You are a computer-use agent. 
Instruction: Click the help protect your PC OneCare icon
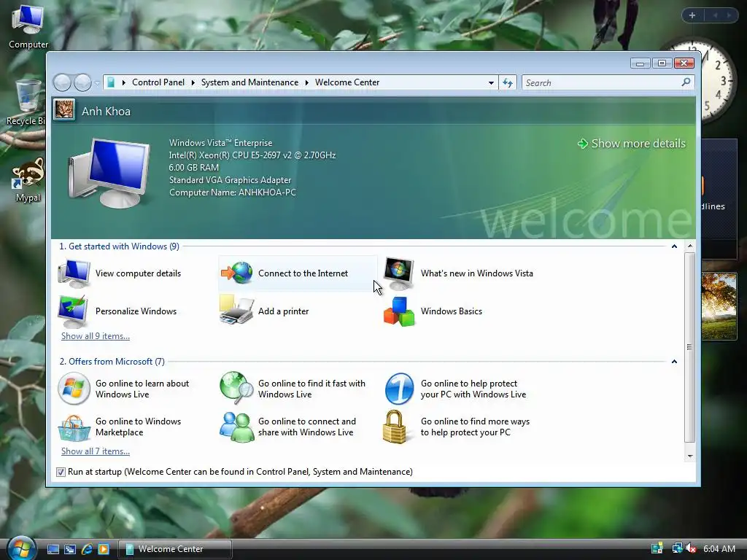click(399, 389)
